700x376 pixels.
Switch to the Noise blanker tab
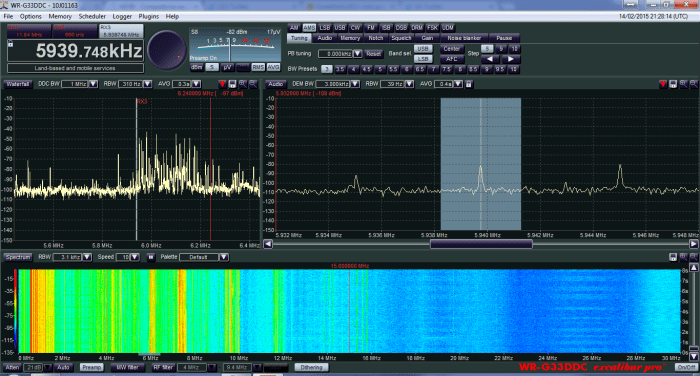pos(464,38)
